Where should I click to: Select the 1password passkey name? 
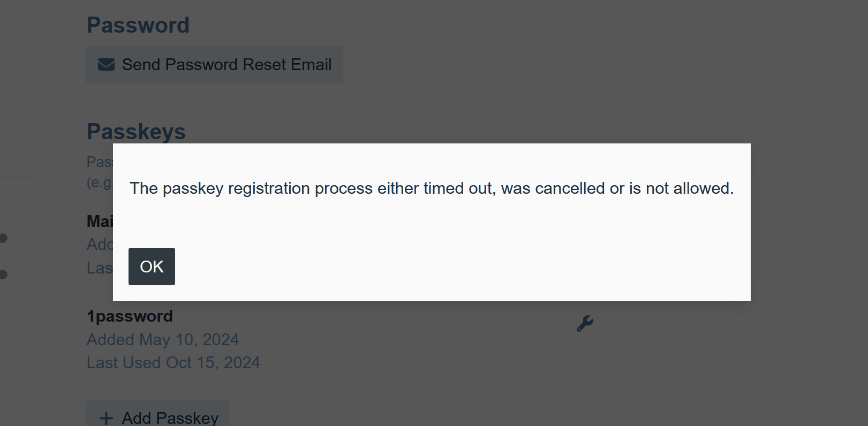130,316
